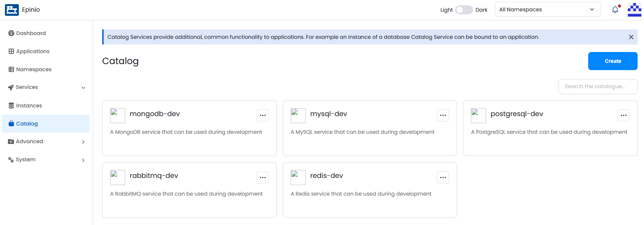Click the Instances database icon
The width and height of the screenshot is (644, 225).
pos(11,106)
